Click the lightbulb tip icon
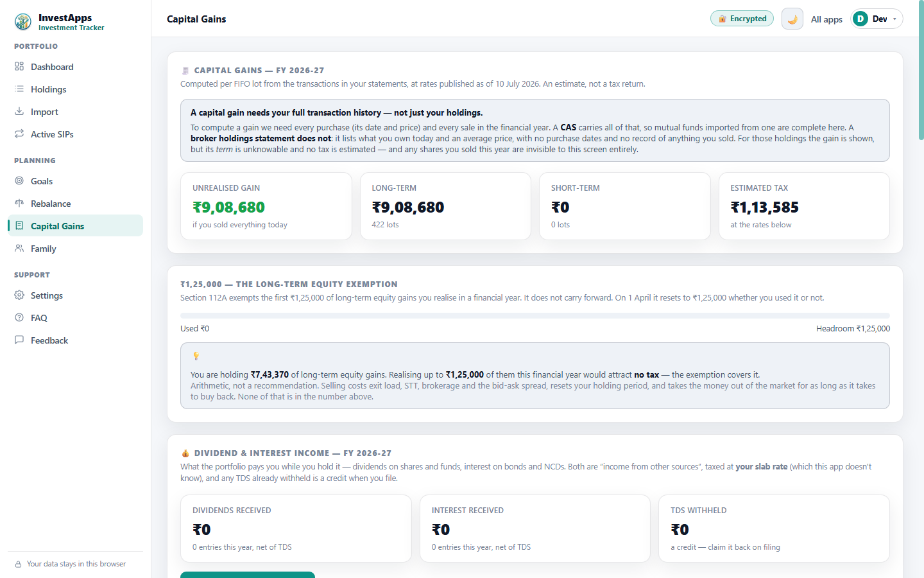Viewport: 924px width, 578px height. pyautogui.click(x=196, y=356)
